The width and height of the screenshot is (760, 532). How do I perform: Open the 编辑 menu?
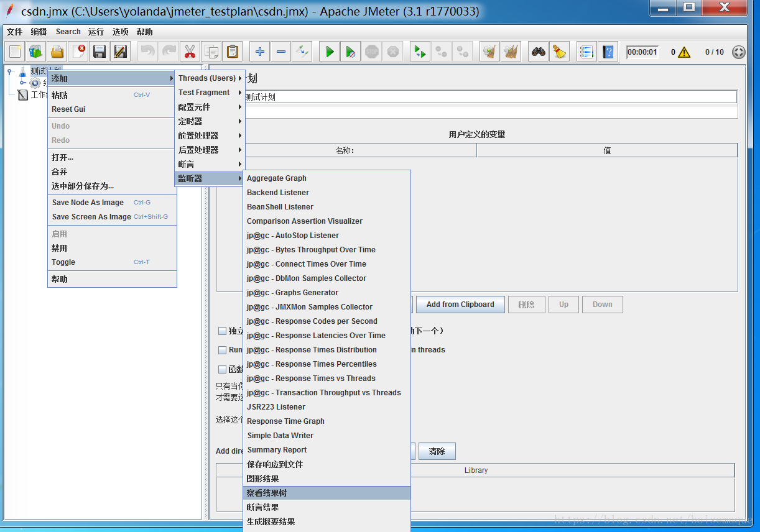39,32
